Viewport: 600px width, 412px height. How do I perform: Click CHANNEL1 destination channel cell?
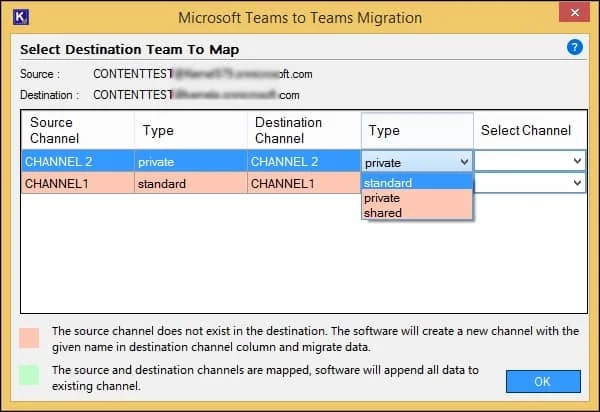click(304, 183)
